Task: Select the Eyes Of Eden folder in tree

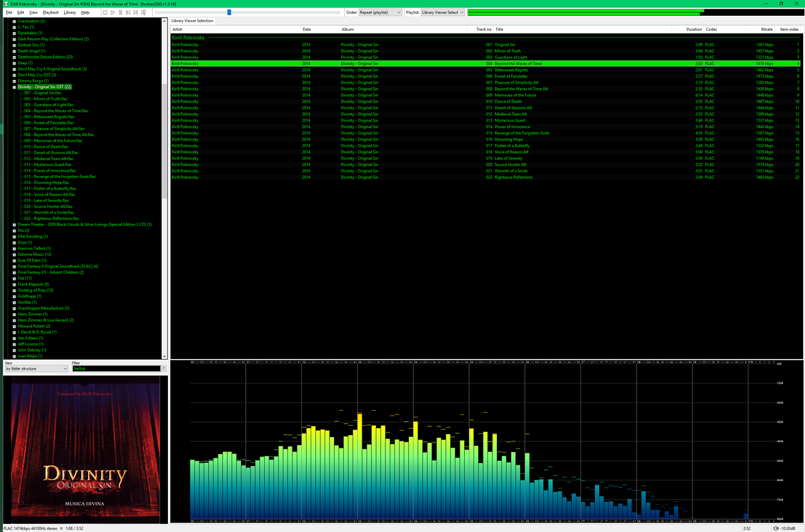Action: point(32,260)
